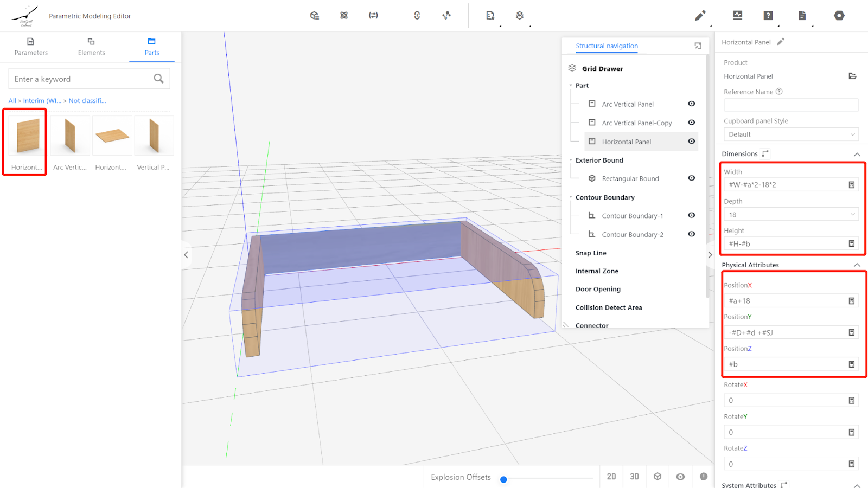Open the help question mark icon

pyautogui.click(x=768, y=16)
